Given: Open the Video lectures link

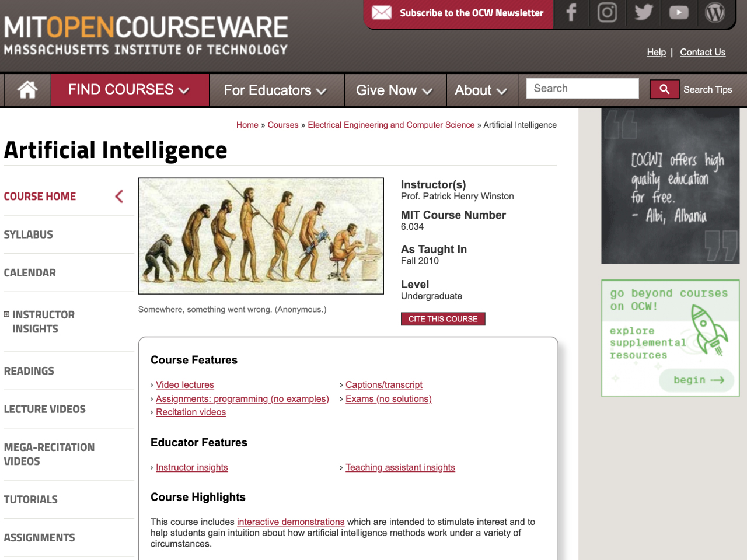Looking at the screenshot, I should point(185,385).
